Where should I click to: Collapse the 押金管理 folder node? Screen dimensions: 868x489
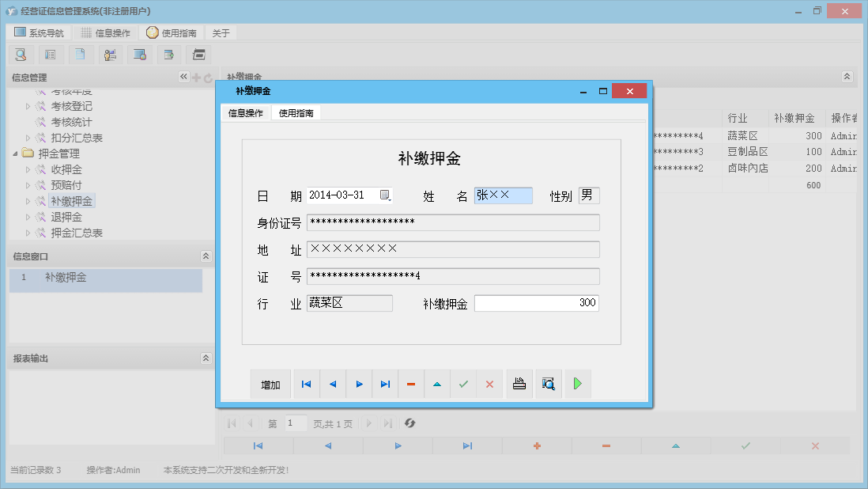[16, 154]
